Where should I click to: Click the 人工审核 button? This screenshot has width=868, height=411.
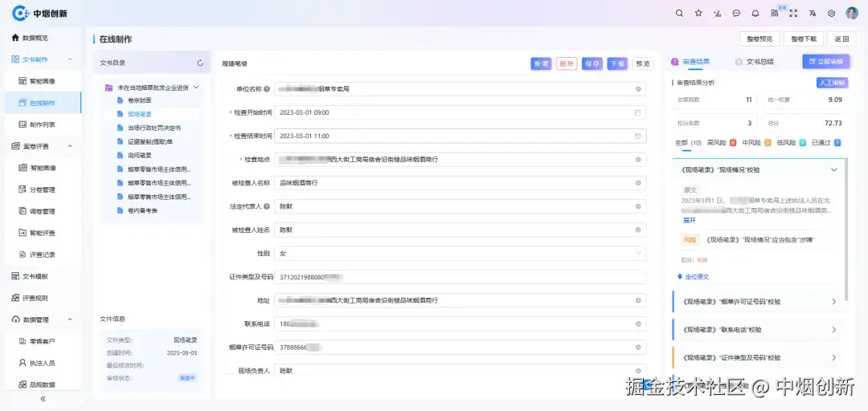coord(832,83)
